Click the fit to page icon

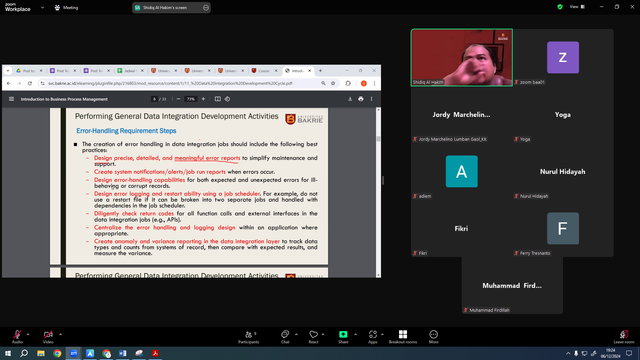click(x=218, y=99)
